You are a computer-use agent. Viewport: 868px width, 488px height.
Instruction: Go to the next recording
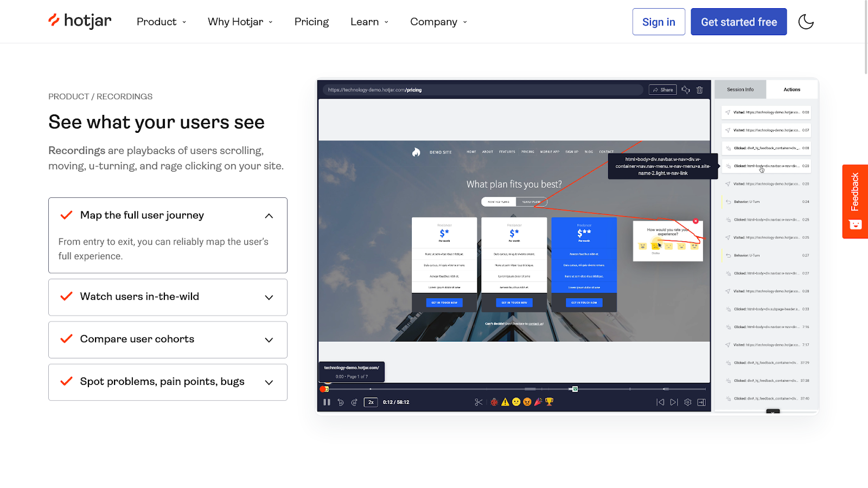tap(674, 402)
